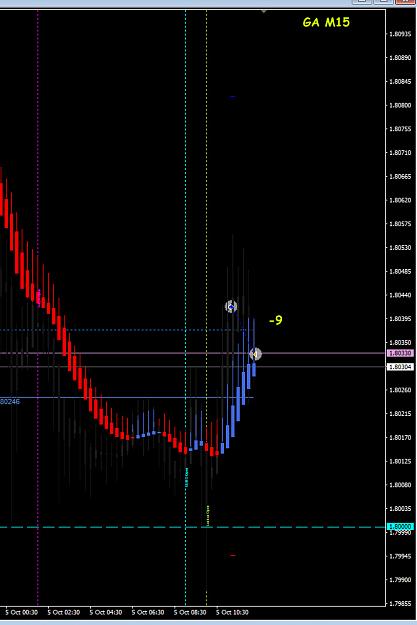Click the 1.79945 price scale value
The image size is (417, 625).
[400, 556]
